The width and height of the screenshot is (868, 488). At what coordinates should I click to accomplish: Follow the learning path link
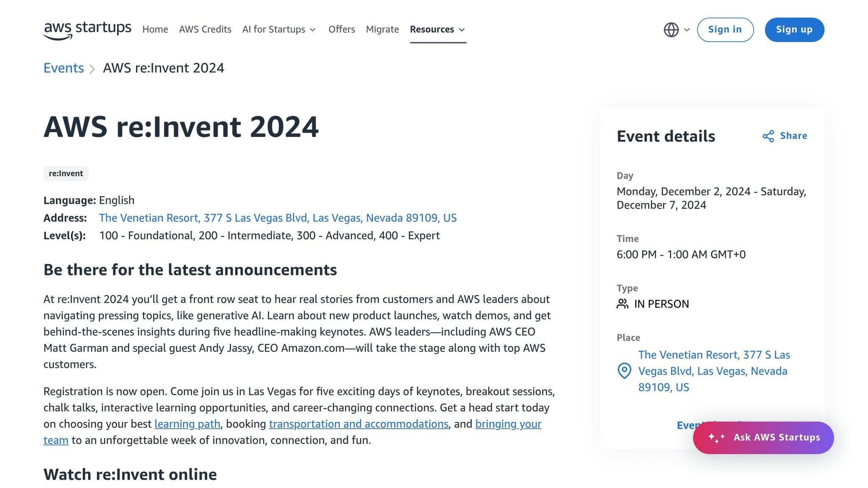(187, 424)
